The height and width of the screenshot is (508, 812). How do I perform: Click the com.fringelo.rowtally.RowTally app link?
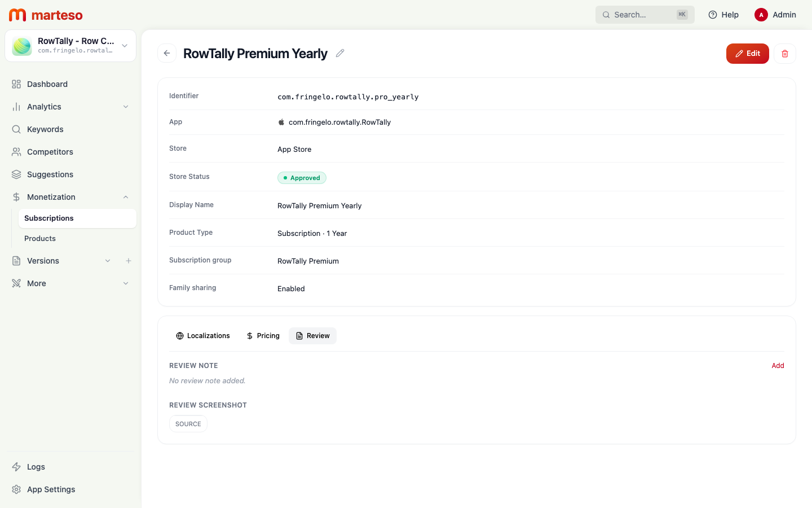click(339, 122)
